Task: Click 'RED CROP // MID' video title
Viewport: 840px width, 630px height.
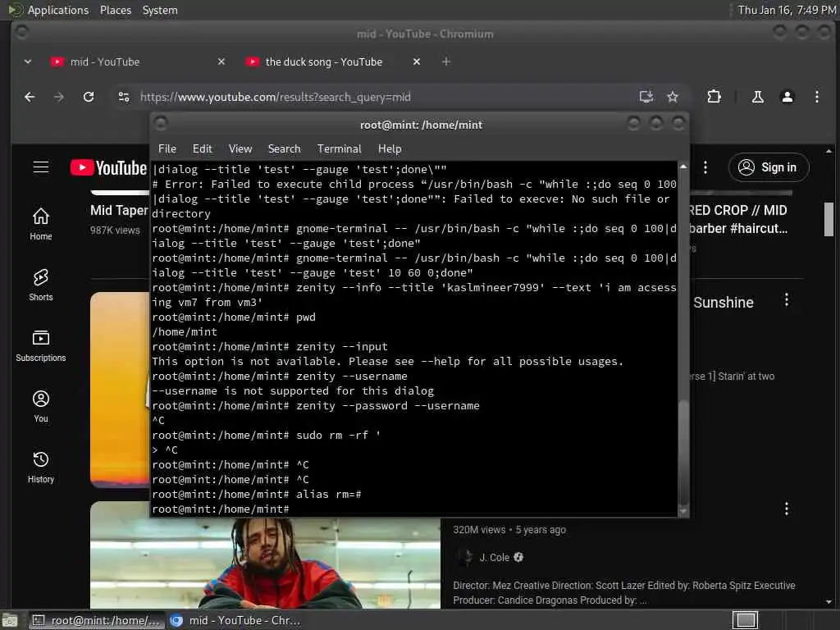Action: [738, 211]
